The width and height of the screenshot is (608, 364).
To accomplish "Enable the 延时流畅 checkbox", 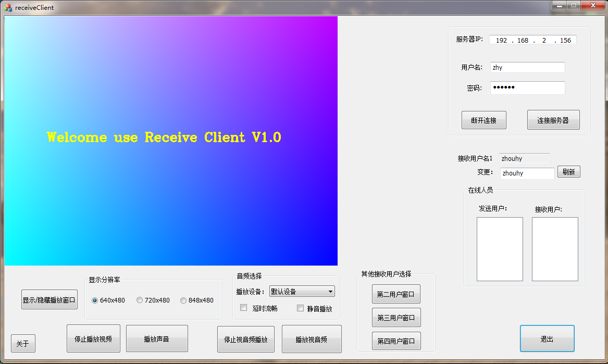I will click(243, 308).
